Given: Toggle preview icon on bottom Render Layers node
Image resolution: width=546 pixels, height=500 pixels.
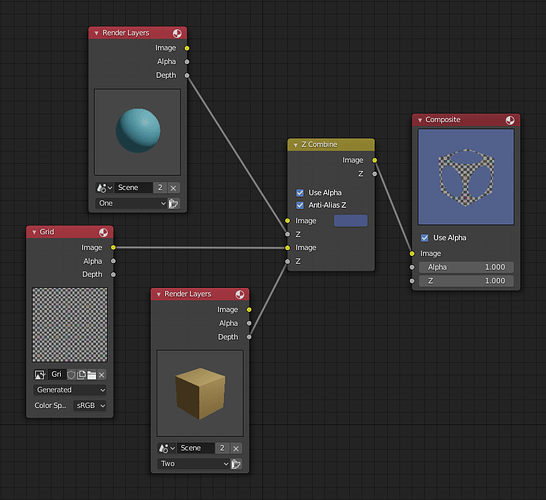Looking at the screenshot, I should click(240, 295).
